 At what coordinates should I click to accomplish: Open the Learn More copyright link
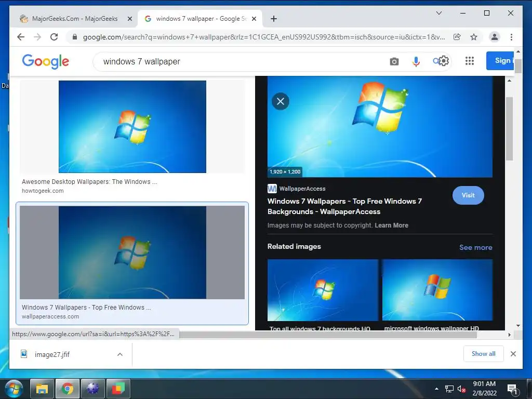point(392,225)
